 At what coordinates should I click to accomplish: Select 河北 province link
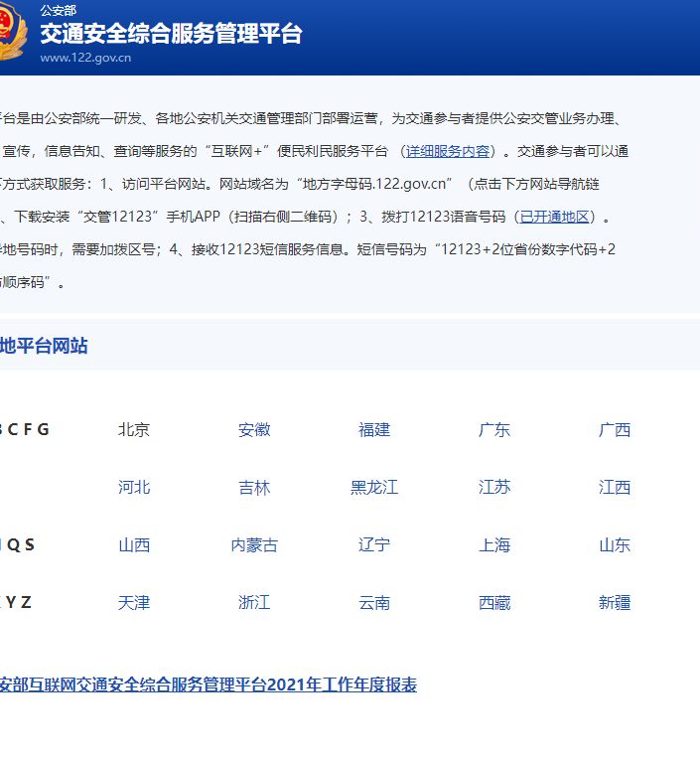pyautogui.click(x=134, y=487)
